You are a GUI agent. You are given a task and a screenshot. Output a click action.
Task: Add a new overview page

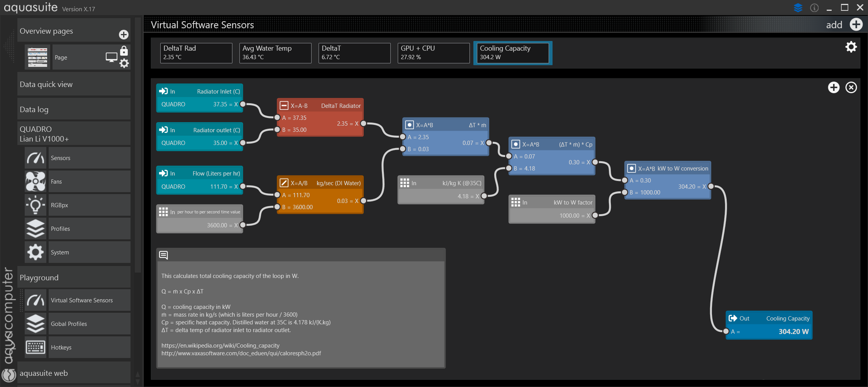[x=124, y=35]
